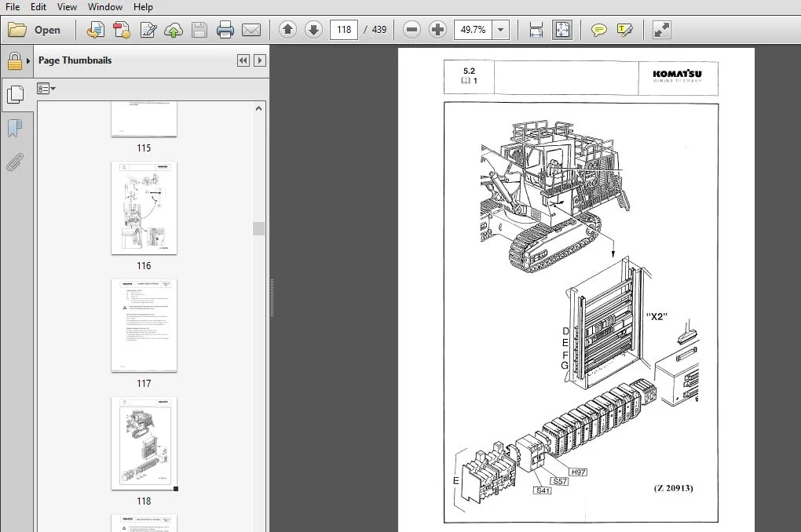Select the page 117 thumbnail
801x532 pixels.
[144, 325]
